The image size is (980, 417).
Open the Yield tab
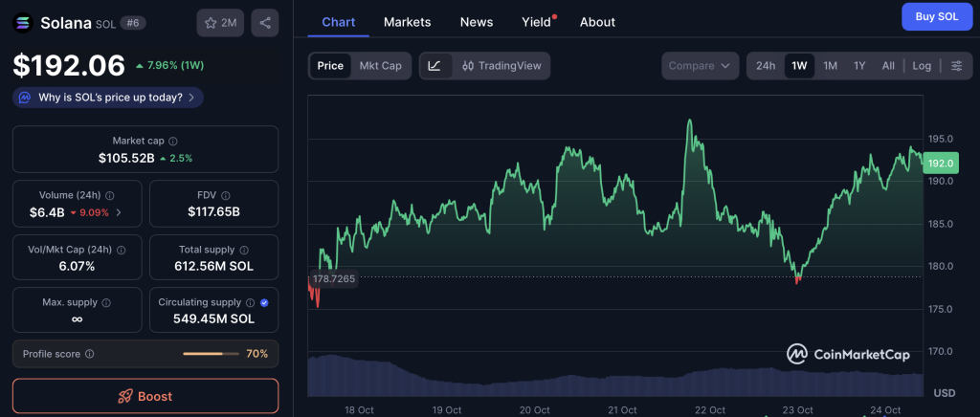pyautogui.click(x=537, y=22)
